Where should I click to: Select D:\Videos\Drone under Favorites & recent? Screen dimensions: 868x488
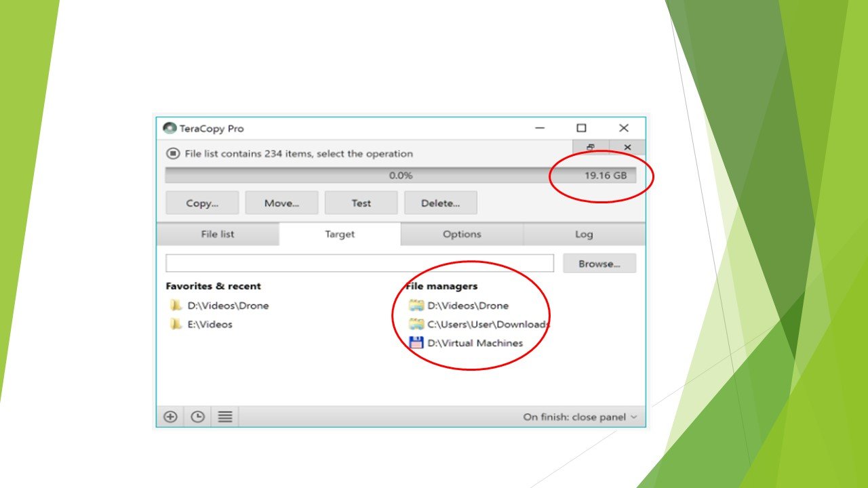tap(228, 306)
